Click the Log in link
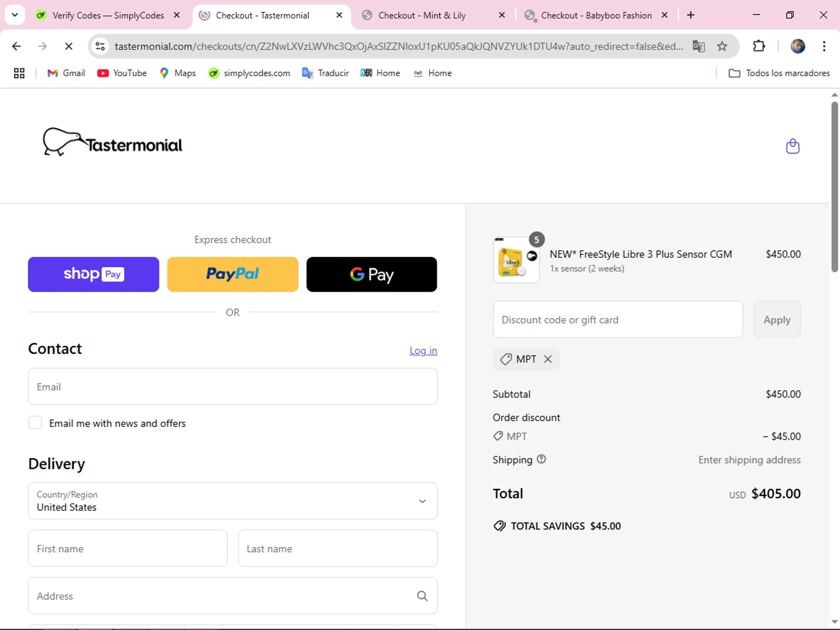The width and height of the screenshot is (840, 630). pyautogui.click(x=423, y=350)
